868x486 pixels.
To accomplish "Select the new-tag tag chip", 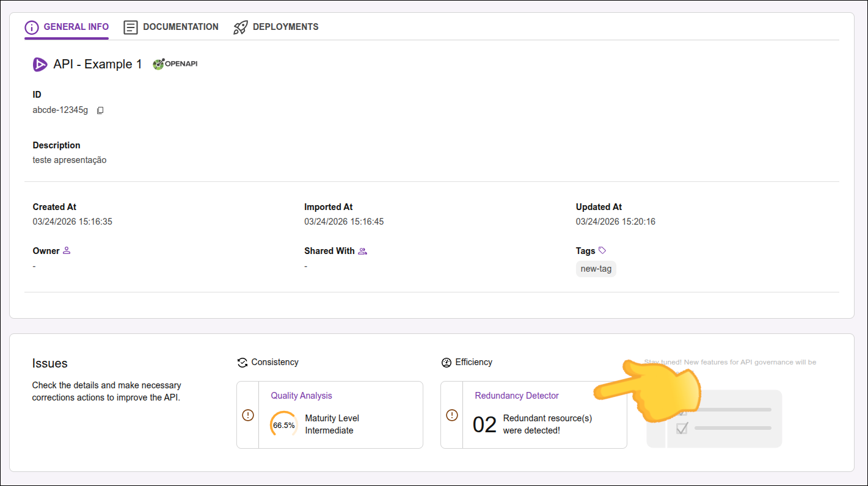I will point(596,269).
